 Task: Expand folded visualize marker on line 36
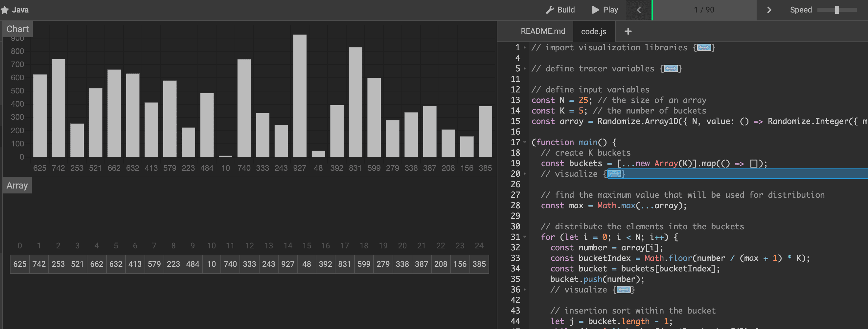click(x=623, y=290)
